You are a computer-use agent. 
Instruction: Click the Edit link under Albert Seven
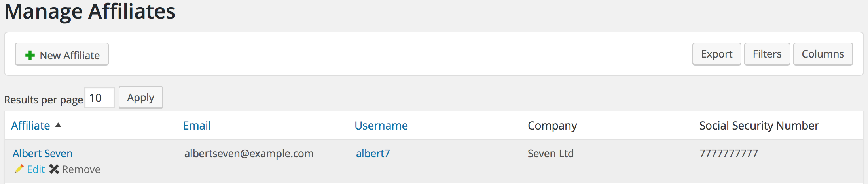pos(36,169)
